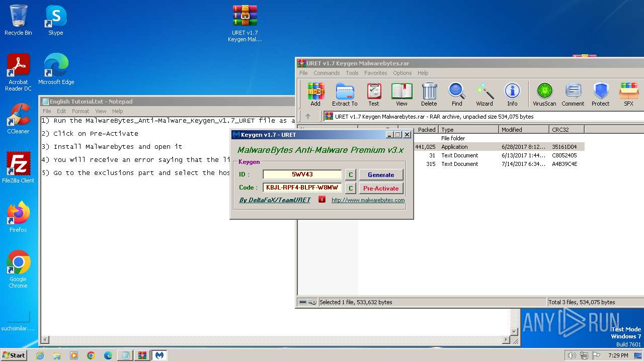This screenshot has height=362, width=644.
Task: Click the Pre-Activate button in Keygen
Action: pos(381,188)
